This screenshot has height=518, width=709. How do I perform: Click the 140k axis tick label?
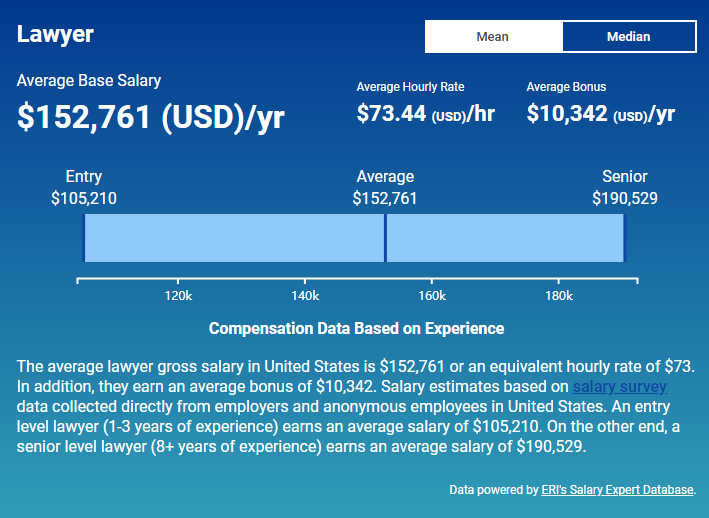305,296
